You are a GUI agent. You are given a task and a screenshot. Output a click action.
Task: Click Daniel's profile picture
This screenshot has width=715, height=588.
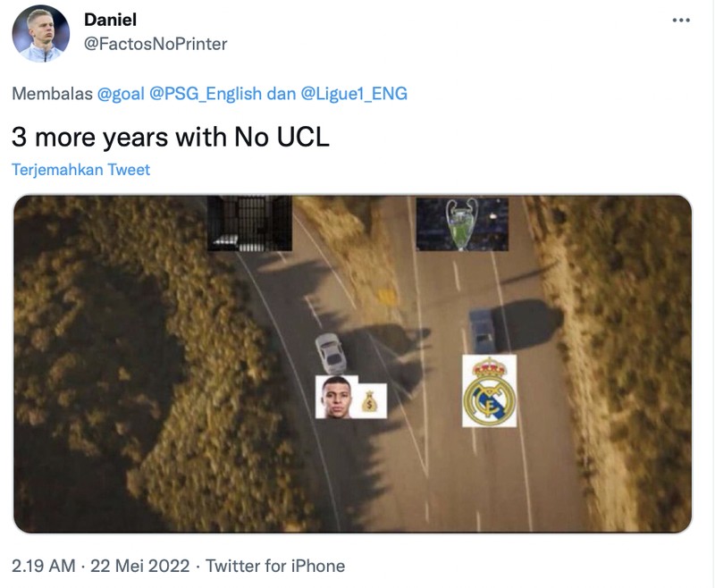click(39, 30)
